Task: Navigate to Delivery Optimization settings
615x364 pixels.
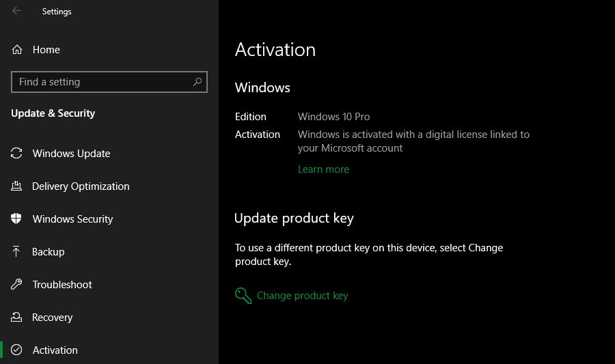Action: pos(81,186)
